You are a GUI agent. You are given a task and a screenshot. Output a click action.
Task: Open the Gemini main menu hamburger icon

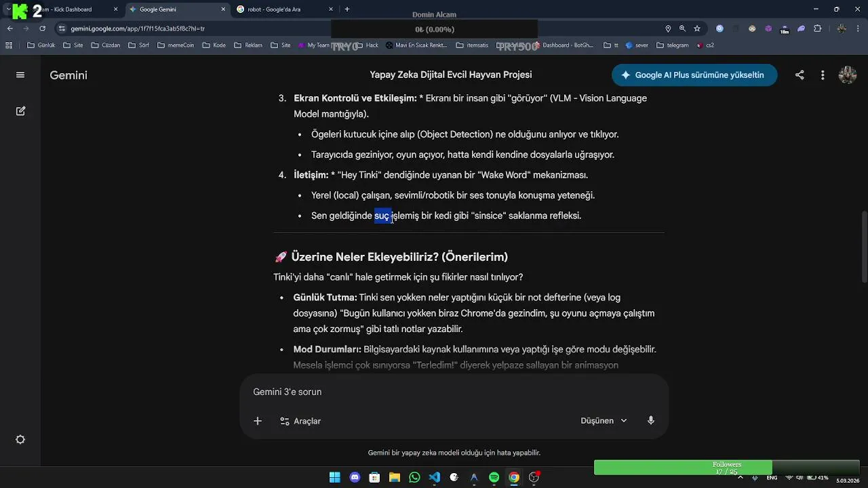coord(20,75)
